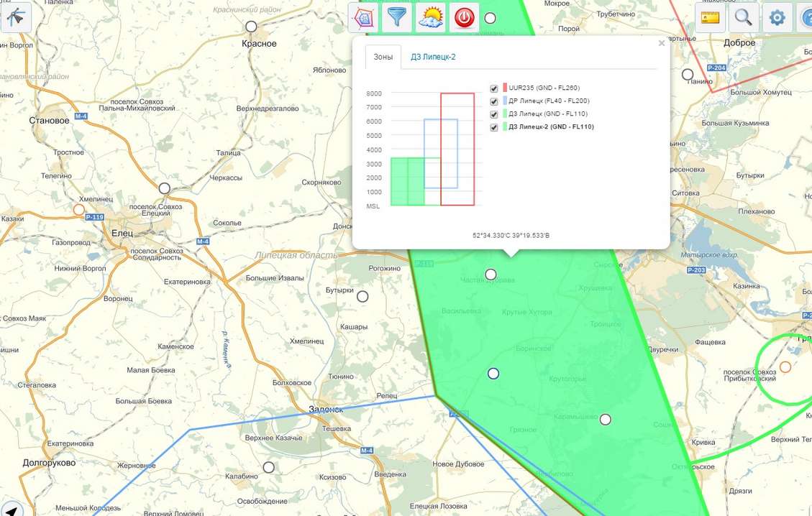This screenshot has width=812, height=516.
Task: Click the geolocation arrow button
Action: 12,509
